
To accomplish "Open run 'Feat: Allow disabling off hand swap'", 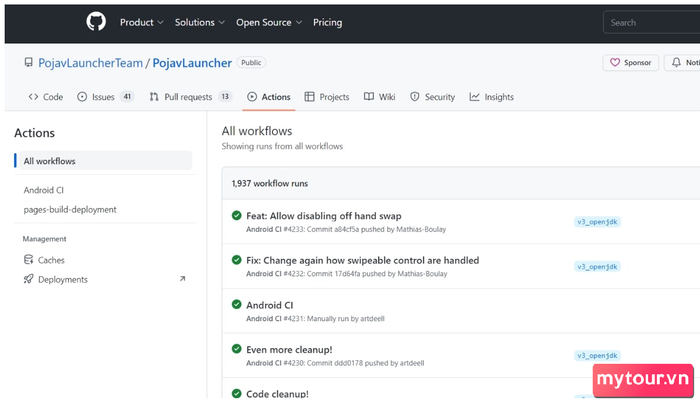I will pos(324,216).
